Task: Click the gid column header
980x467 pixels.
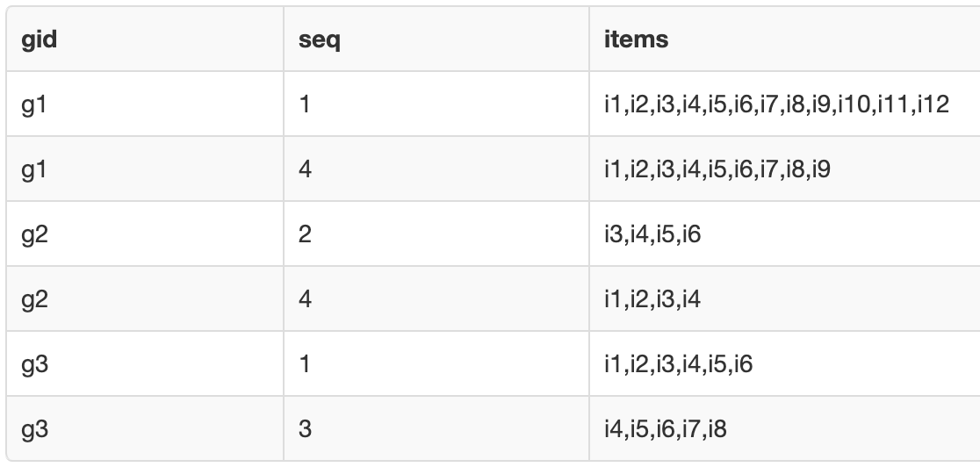Action: [x=40, y=41]
